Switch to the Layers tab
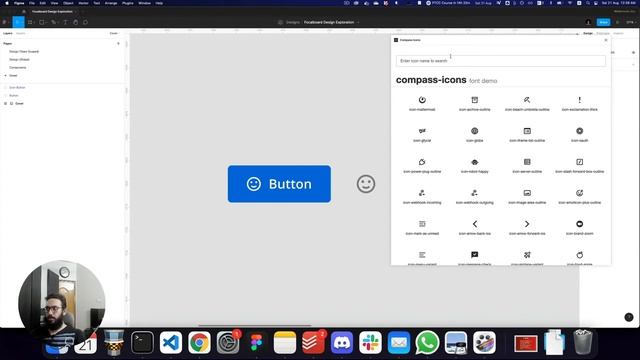This screenshot has width=640, height=360. 7,33
